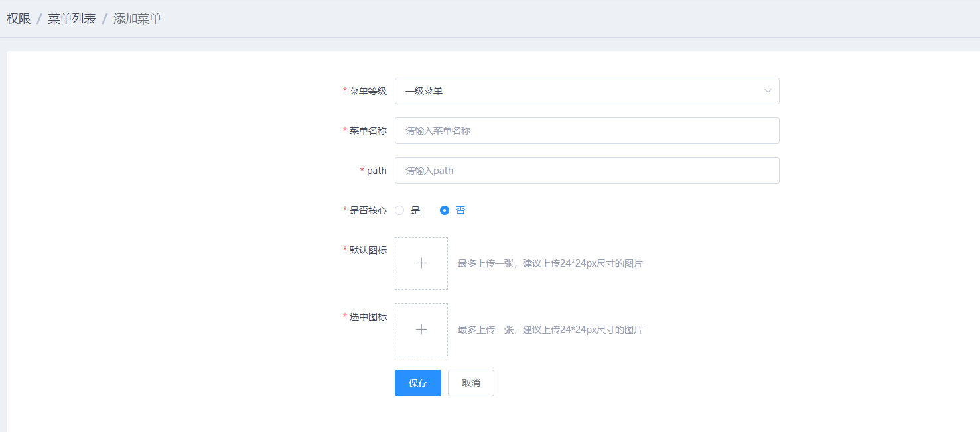The height and width of the screenshot is (432, 980).
Task: Click the chevron arrow in 菜单等级 select
Action: pos(768,91)
